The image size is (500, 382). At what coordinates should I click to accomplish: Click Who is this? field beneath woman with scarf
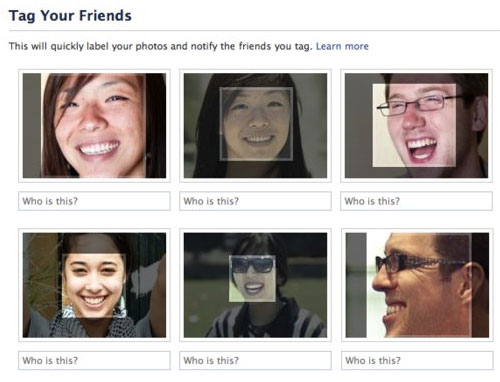(x=94, y=360)
